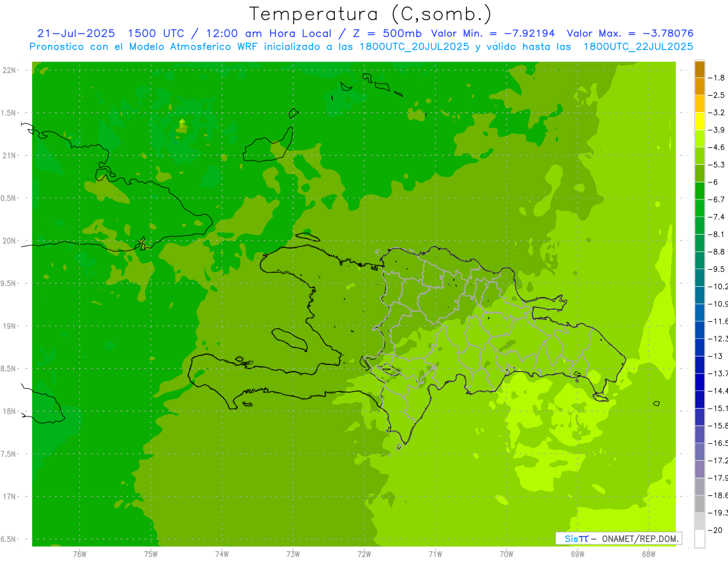The image size is (728, 562).
Task: Click the "72W" longitude axis label
Action: coord(364,554)
